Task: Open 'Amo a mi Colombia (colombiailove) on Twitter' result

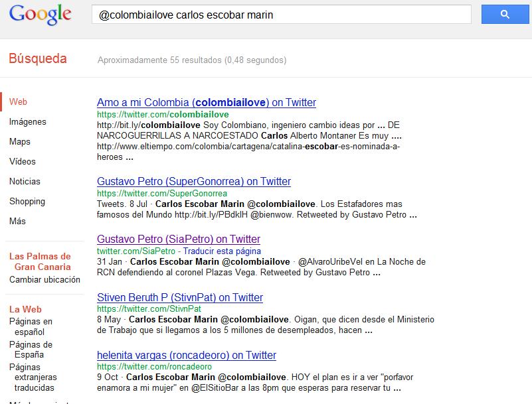Action: tap(207, 102)
